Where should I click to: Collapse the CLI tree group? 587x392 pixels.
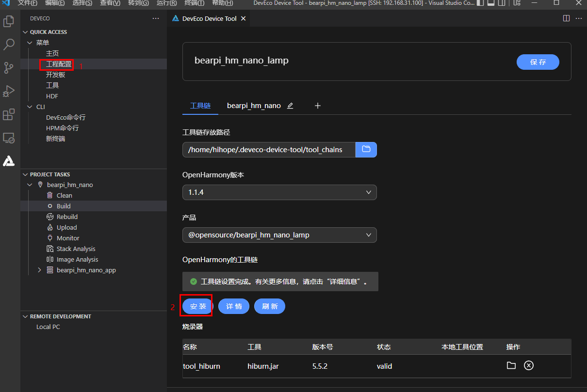pyautogui.click(x=30, y=107)
